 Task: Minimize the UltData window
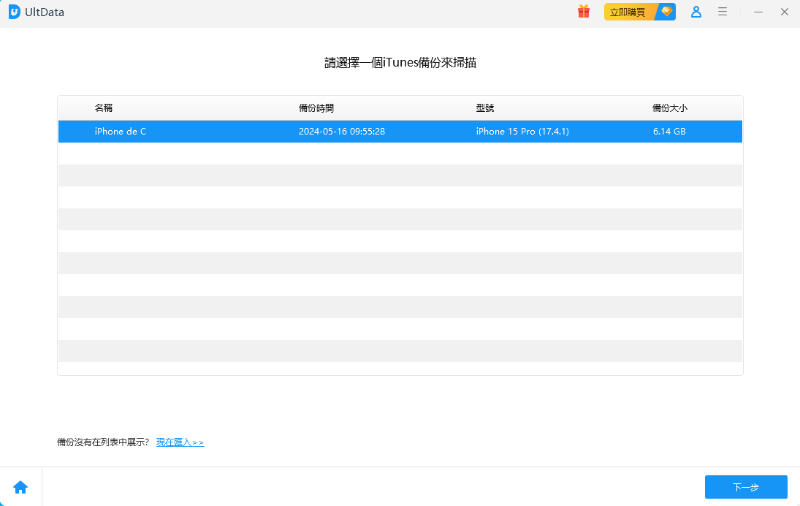pyautogui.click(x=758, y=12)
